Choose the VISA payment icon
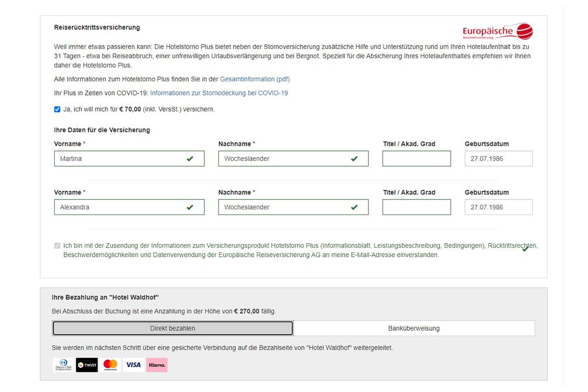 [x=133, y=365]
